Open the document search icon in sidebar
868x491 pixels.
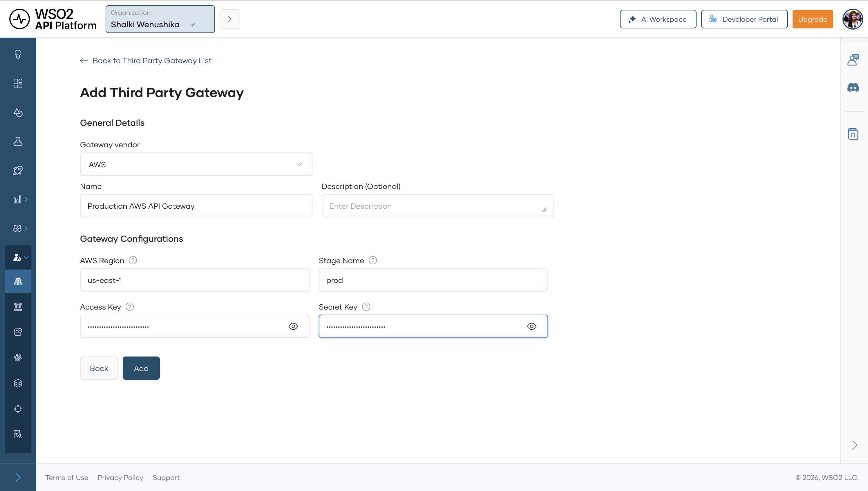click(x=18, y=434)
